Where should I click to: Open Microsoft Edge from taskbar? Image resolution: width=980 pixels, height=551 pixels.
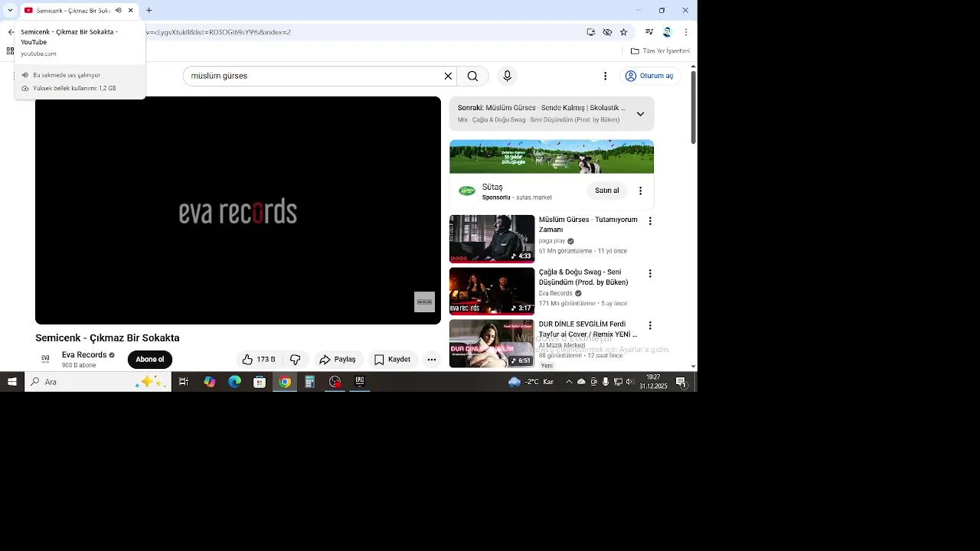pyautogui.click(x=234, y=382)
